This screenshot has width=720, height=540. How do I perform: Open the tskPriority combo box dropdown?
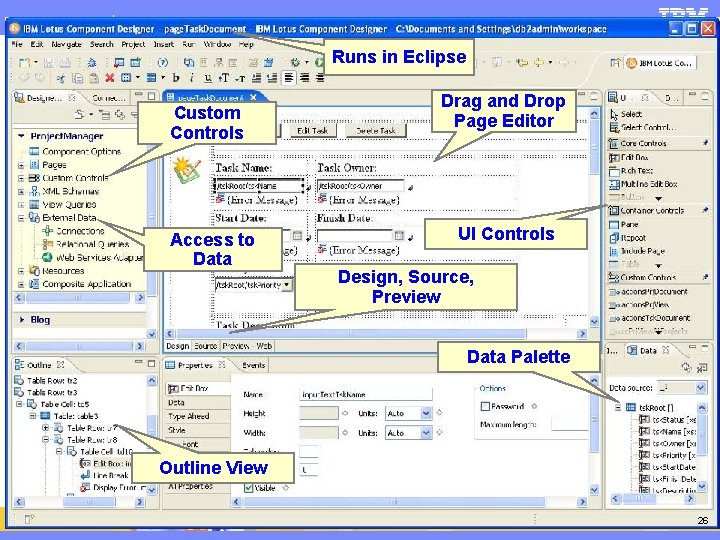click(x=286, y=285)
